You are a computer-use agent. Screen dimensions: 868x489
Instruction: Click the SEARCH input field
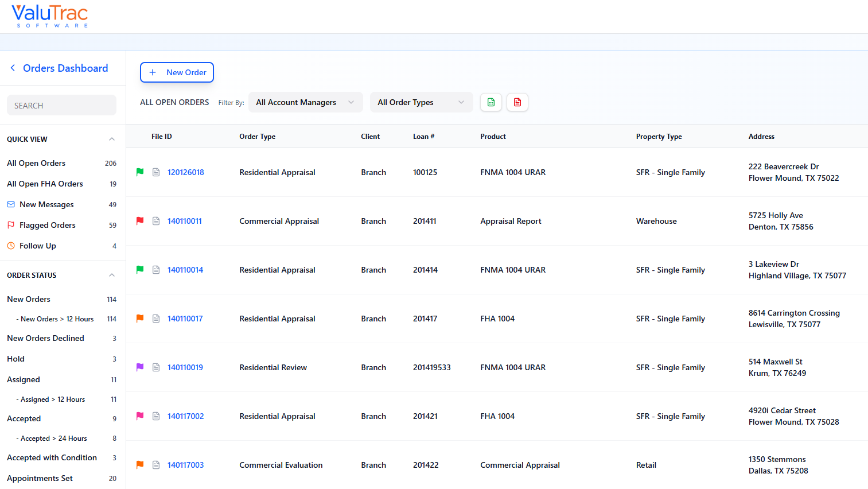(x=61, y=105)
